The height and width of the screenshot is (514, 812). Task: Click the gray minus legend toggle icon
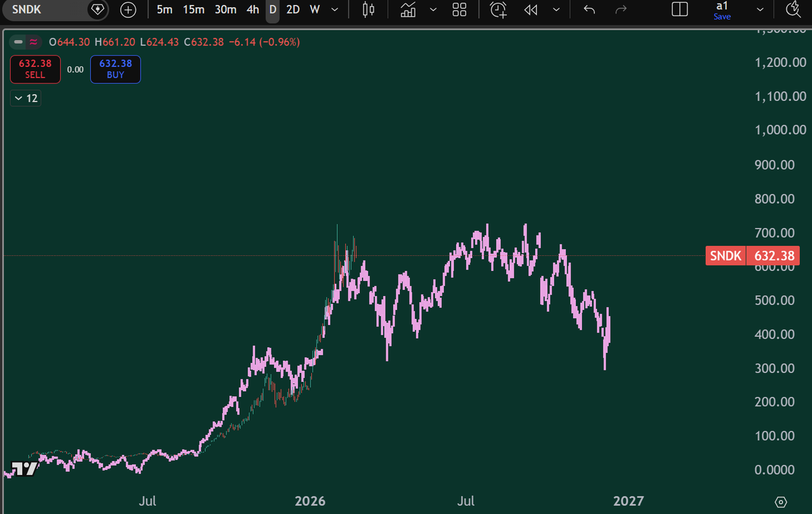click(x=18, y=42)
